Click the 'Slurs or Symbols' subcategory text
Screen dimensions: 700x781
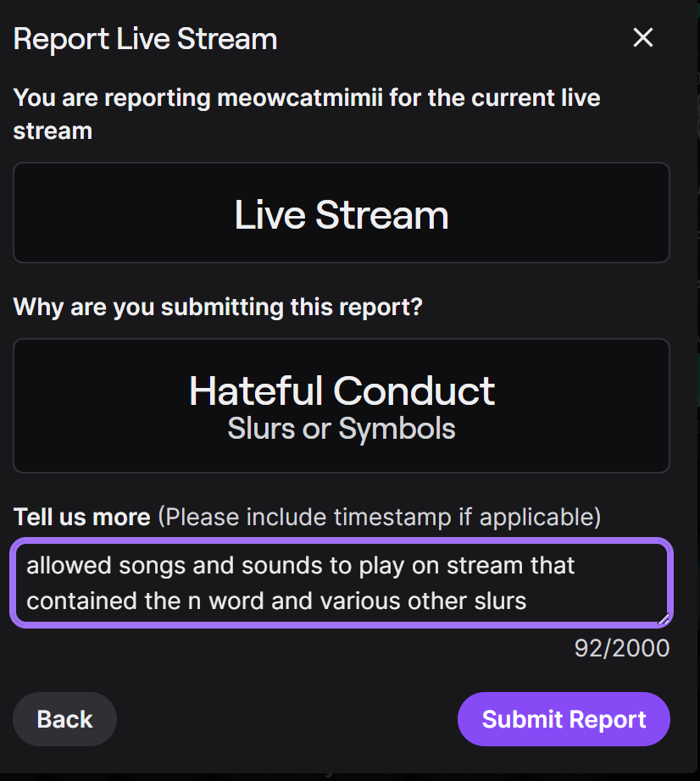click(x=342, y=429)
